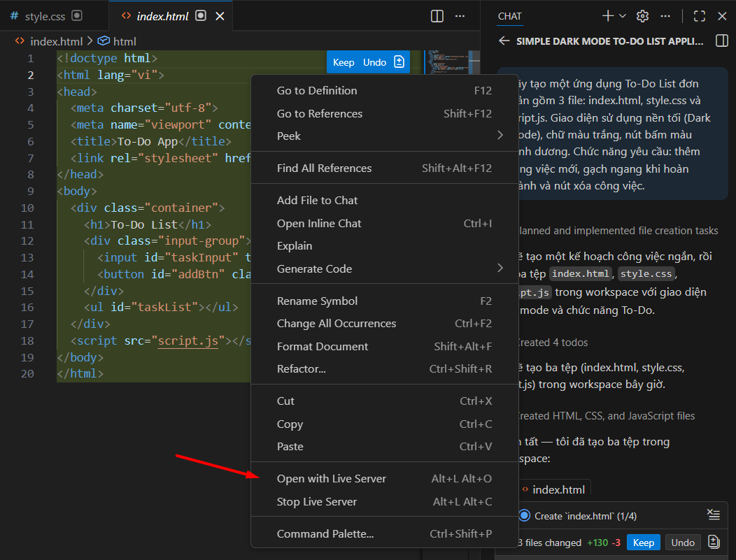
Task: Expand the chat view to full screen
Action: 699,15
